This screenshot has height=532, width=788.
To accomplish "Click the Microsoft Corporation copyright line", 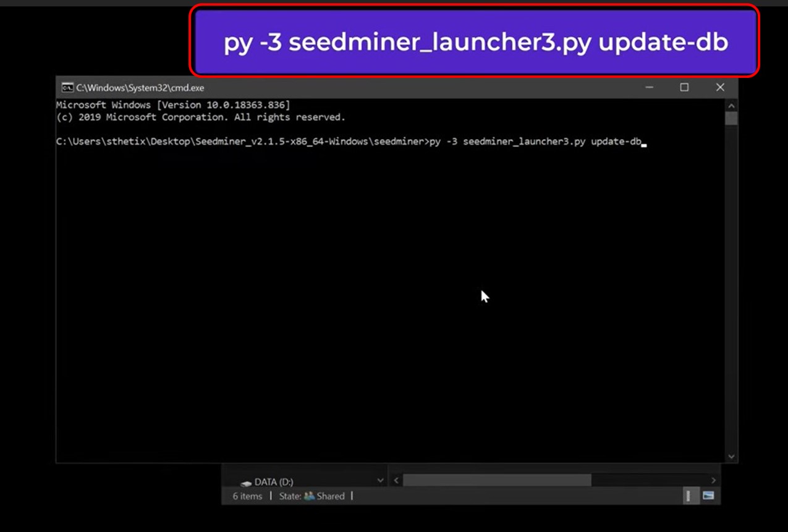I will (x=201, y=117).
